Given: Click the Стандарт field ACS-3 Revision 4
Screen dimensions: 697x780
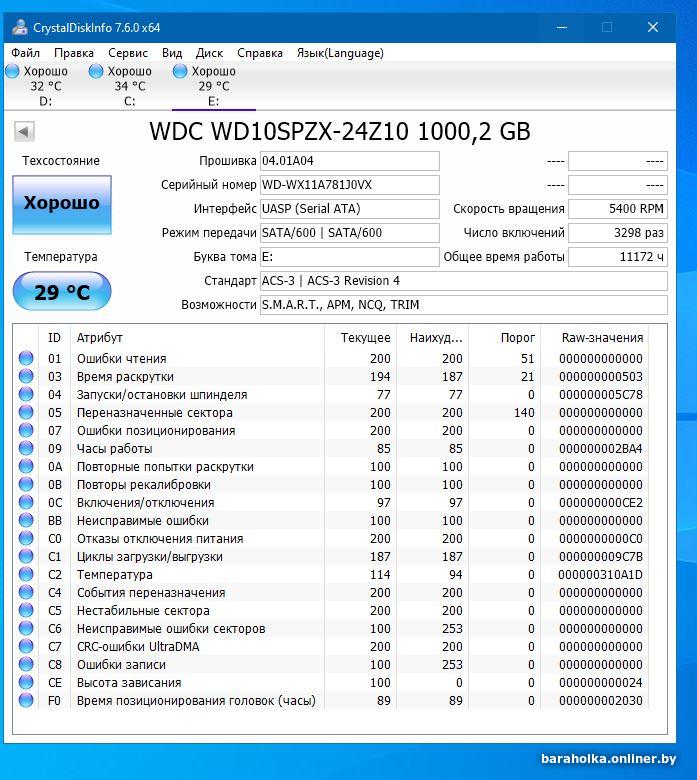Looking at the screenshot, I should point(464,281).
